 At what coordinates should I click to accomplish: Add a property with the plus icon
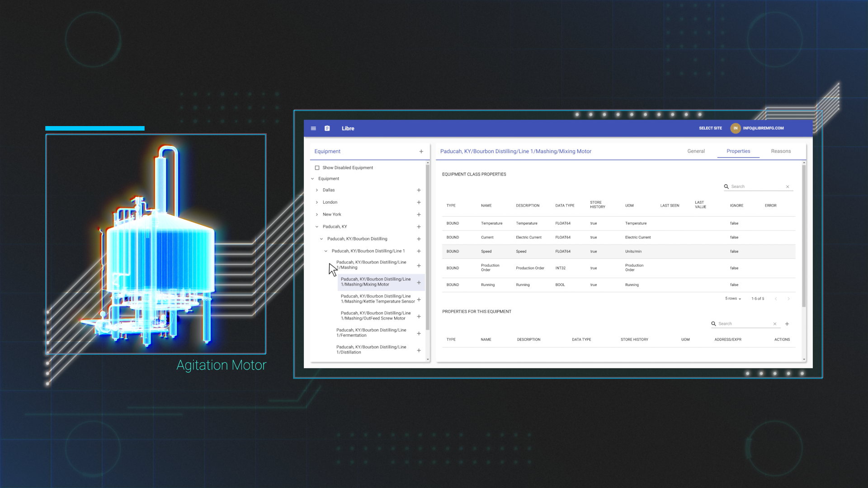coord(787,324)
